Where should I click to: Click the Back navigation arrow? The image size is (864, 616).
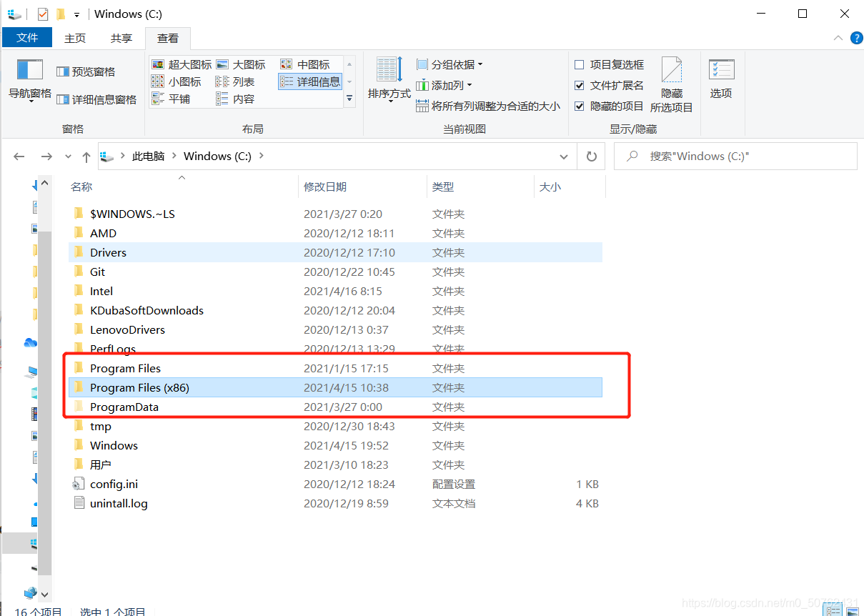19,157
